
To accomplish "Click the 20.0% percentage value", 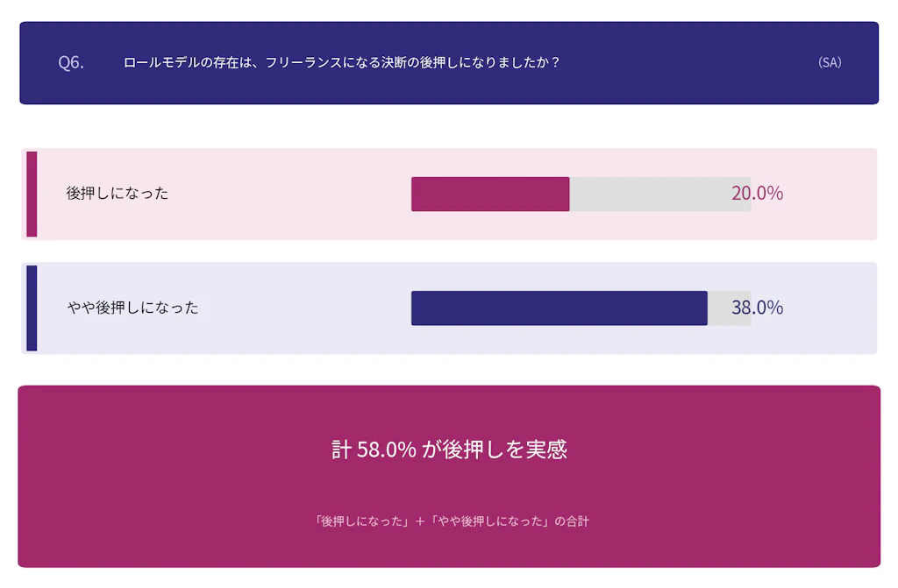I will pyautogui.click(x=757, y=194).
